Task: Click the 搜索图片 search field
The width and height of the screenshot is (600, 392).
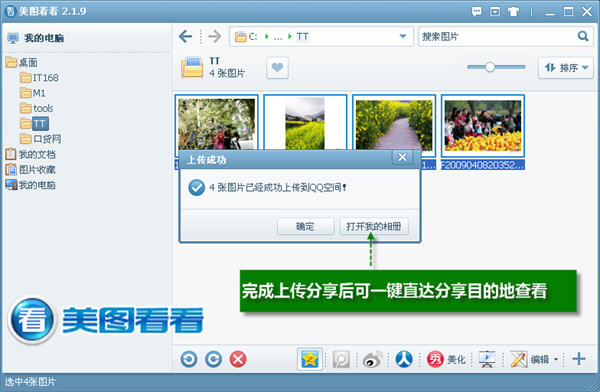Action: pos(497,36)
